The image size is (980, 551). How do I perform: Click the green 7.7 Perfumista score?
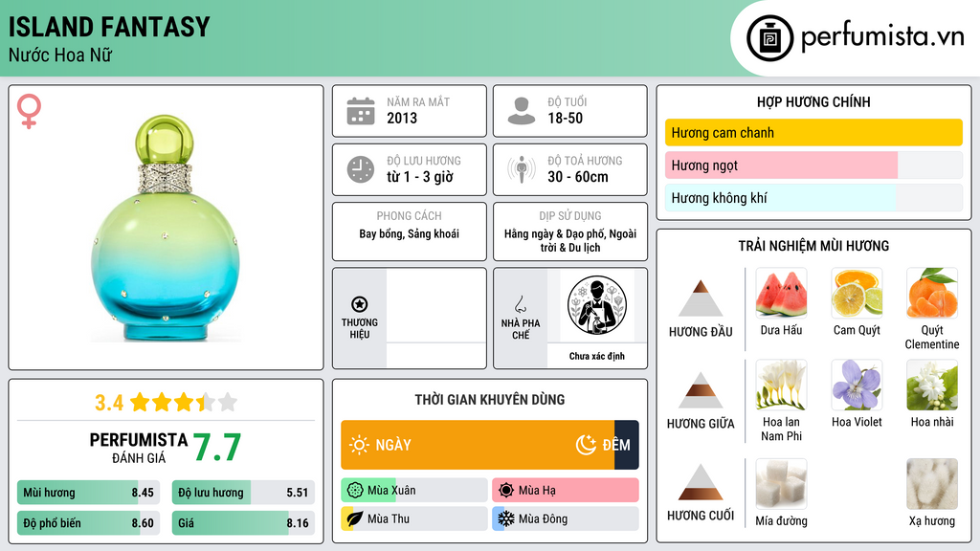pyautogui.click(x=217, y=448)
